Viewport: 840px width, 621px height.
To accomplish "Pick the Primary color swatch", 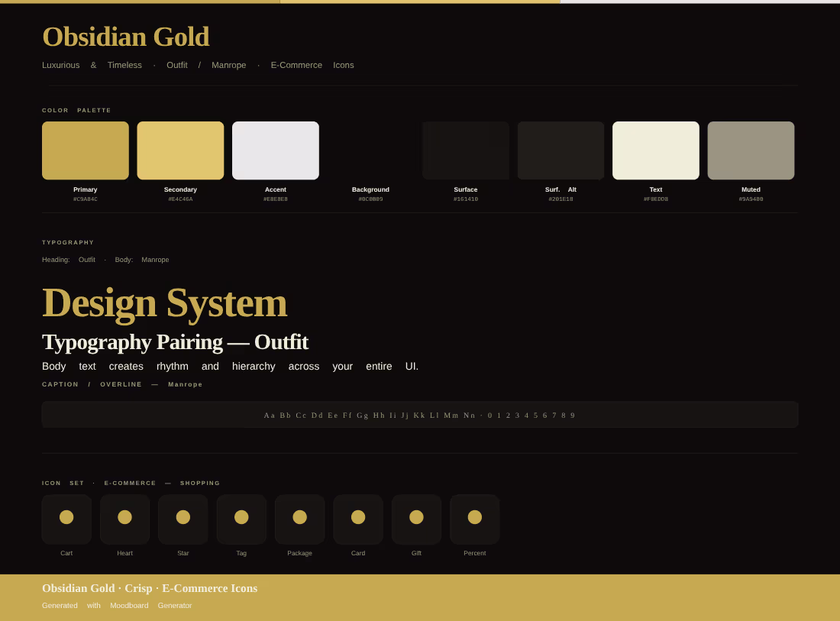I will click(x=86, y=150).
